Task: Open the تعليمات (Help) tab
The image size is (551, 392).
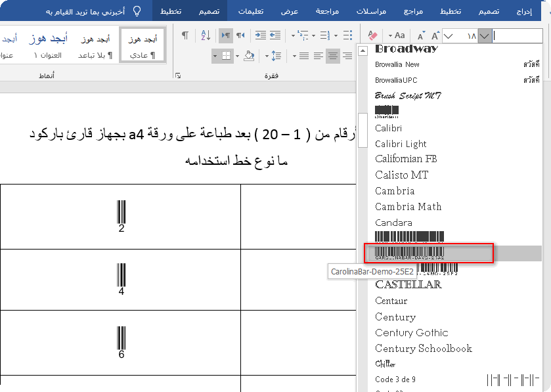Action: (x=251, y=12)
